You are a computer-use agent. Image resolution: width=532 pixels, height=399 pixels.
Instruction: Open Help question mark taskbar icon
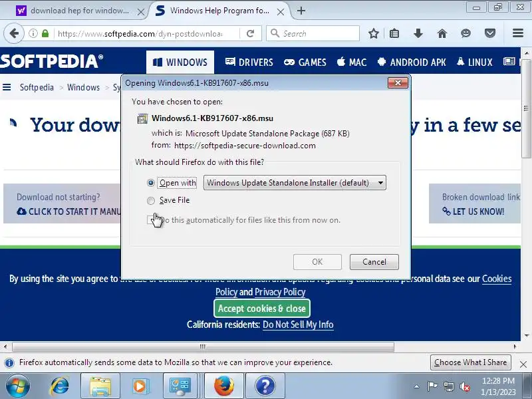(265, 386)
